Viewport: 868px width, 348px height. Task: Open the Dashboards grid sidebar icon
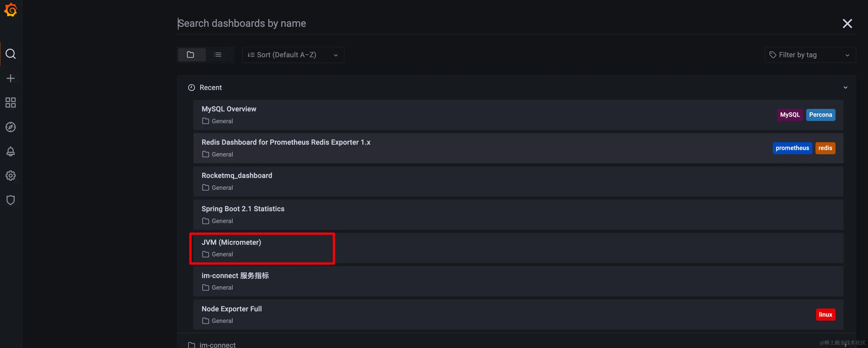[x=10, y=103]
